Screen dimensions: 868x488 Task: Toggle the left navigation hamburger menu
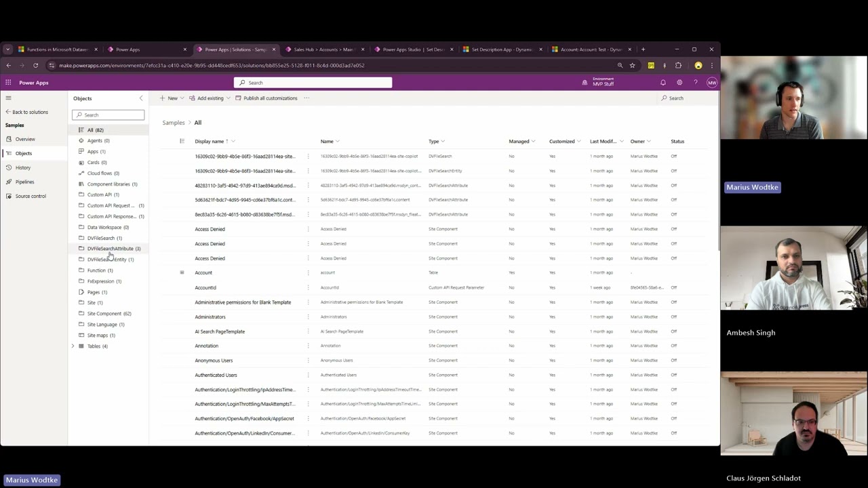8,98
